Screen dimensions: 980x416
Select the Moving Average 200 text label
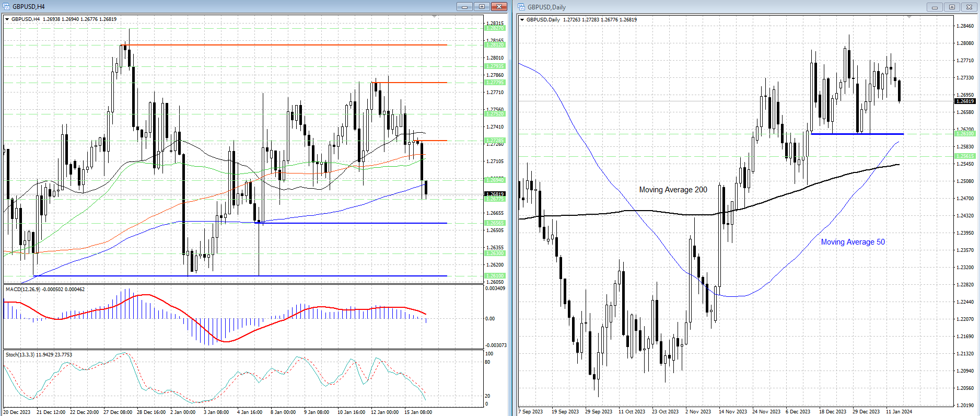tap(673, 190)
